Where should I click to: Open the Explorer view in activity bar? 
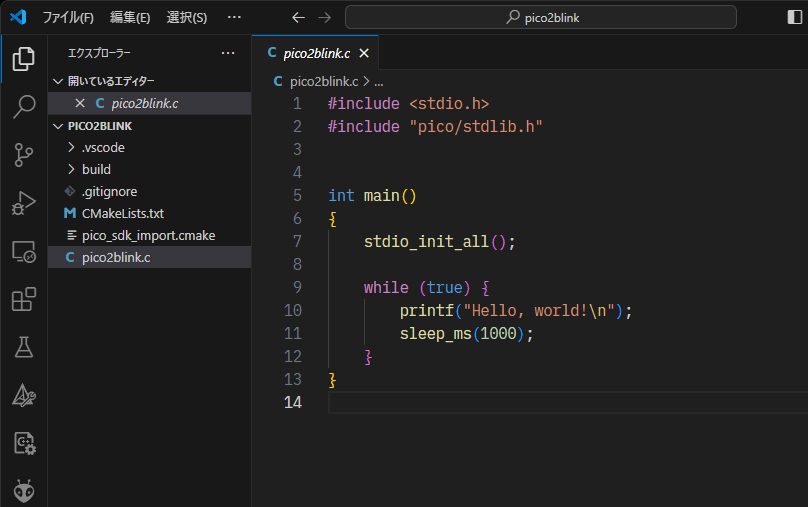click(24, 59)
